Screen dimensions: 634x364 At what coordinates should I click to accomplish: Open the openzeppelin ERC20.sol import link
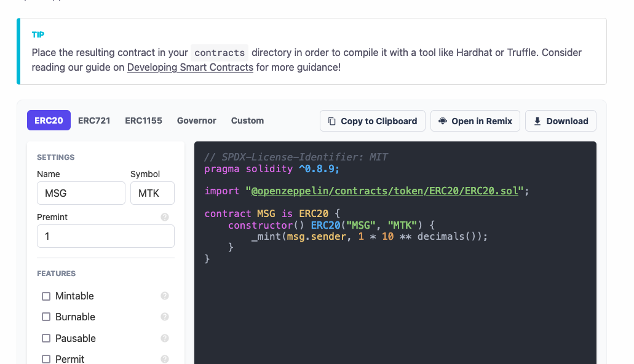coord(384,191)
